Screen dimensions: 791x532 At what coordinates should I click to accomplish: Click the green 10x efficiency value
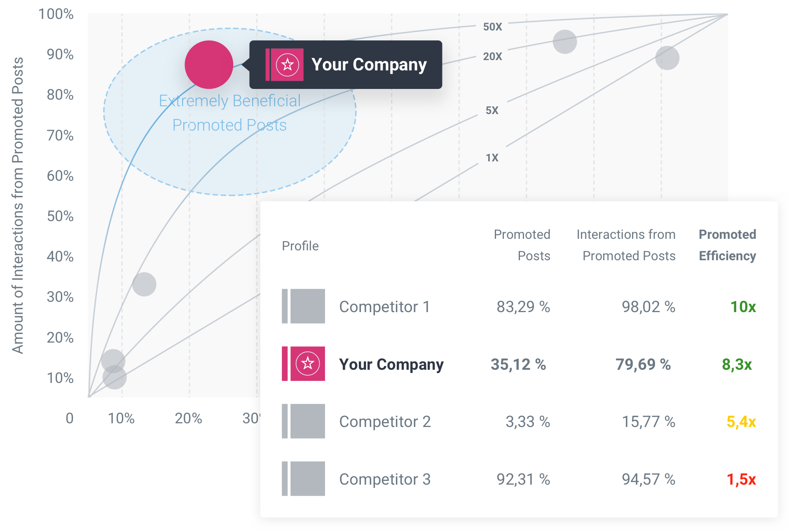point(743,307)
